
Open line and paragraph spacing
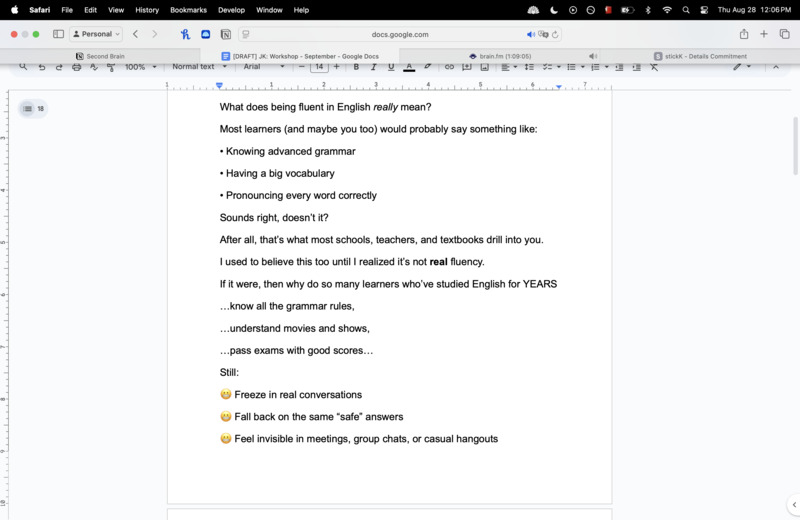click(529, 67)
